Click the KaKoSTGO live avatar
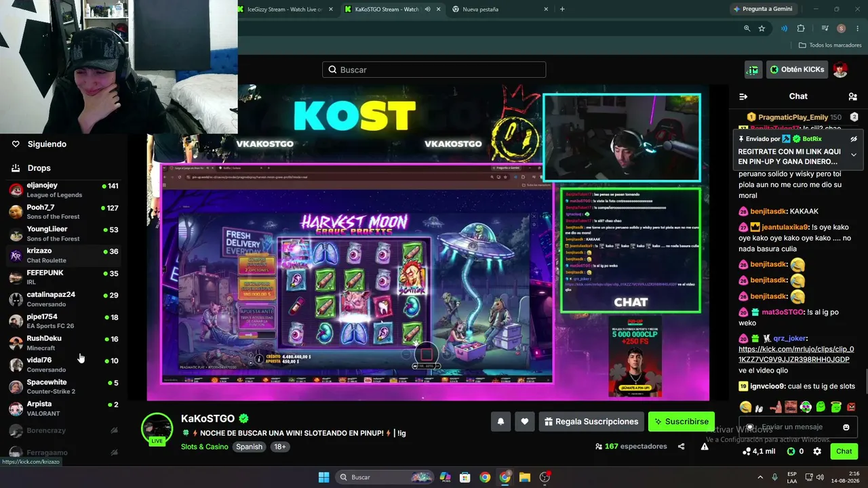The height and width of the screenshot is (488, 868). (x=157, y=429)
